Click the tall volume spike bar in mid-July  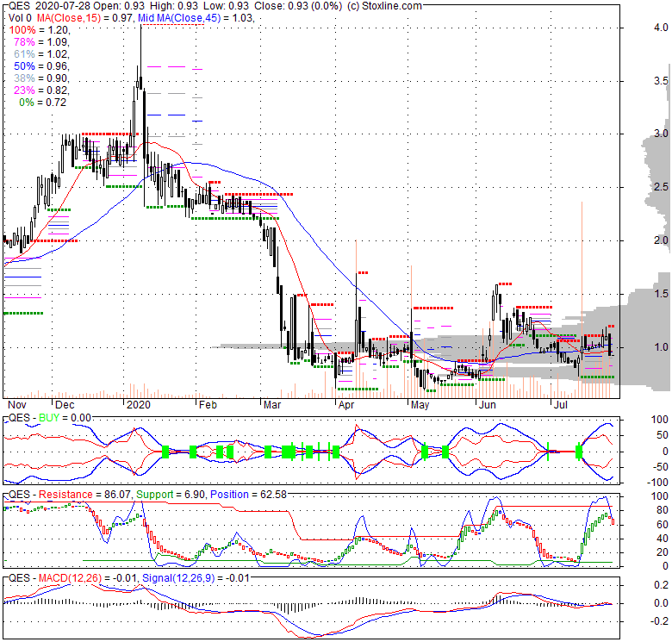(x=582, y=299)
